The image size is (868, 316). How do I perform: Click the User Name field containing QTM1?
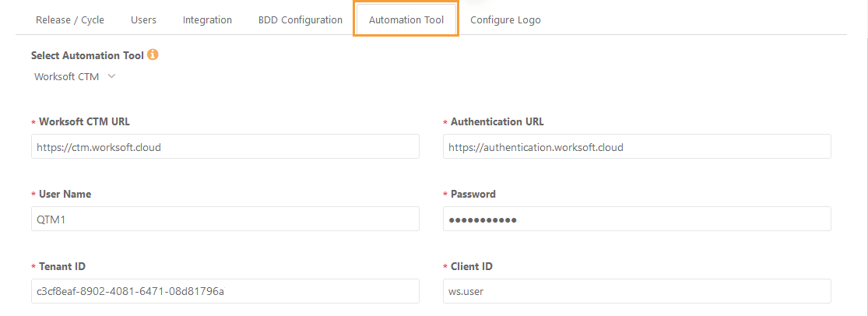(x=225, y=219)
